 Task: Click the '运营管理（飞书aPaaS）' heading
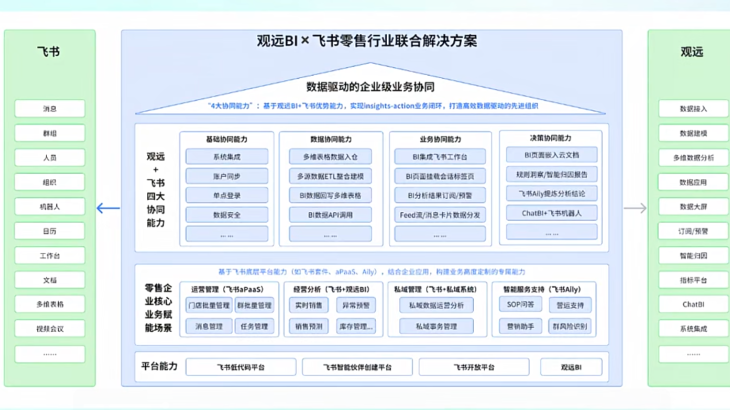coord(227,289)
